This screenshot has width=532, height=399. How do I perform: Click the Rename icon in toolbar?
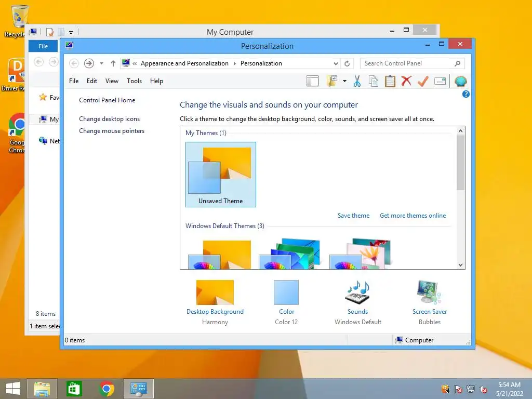[x=440, y=81]
